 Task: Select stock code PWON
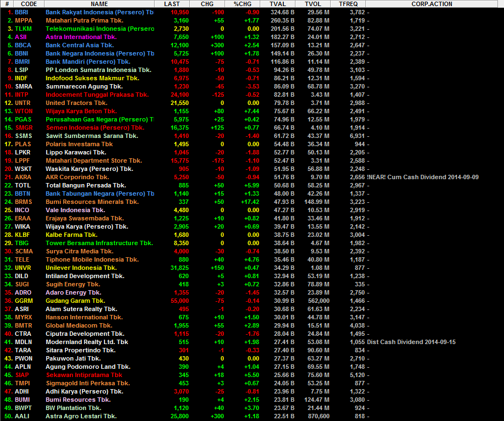[24, 359]
